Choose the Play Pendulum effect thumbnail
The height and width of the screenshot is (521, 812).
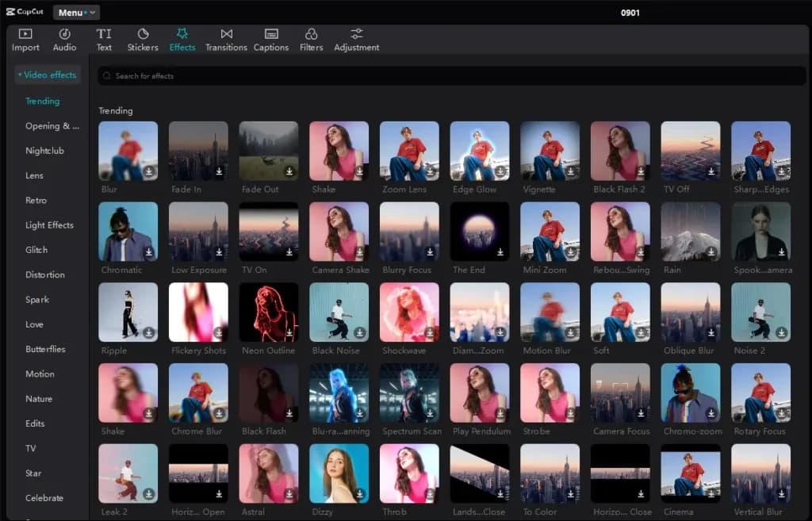click(480, 393)
